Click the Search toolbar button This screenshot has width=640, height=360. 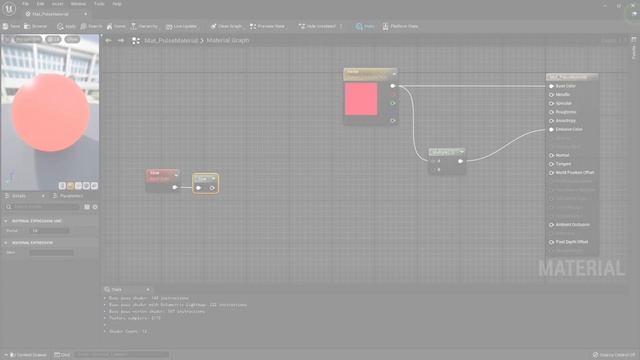tap(91, 26)
